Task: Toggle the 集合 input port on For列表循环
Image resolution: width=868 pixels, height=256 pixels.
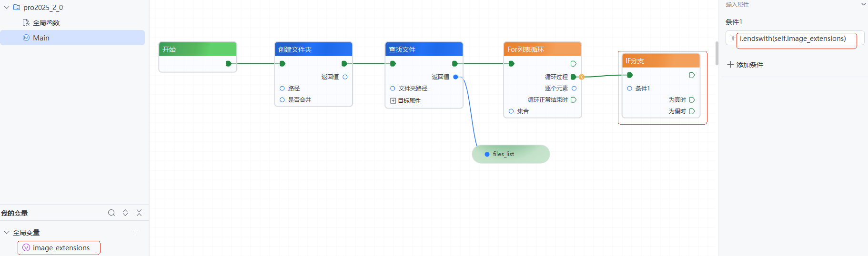Action: 511,111
